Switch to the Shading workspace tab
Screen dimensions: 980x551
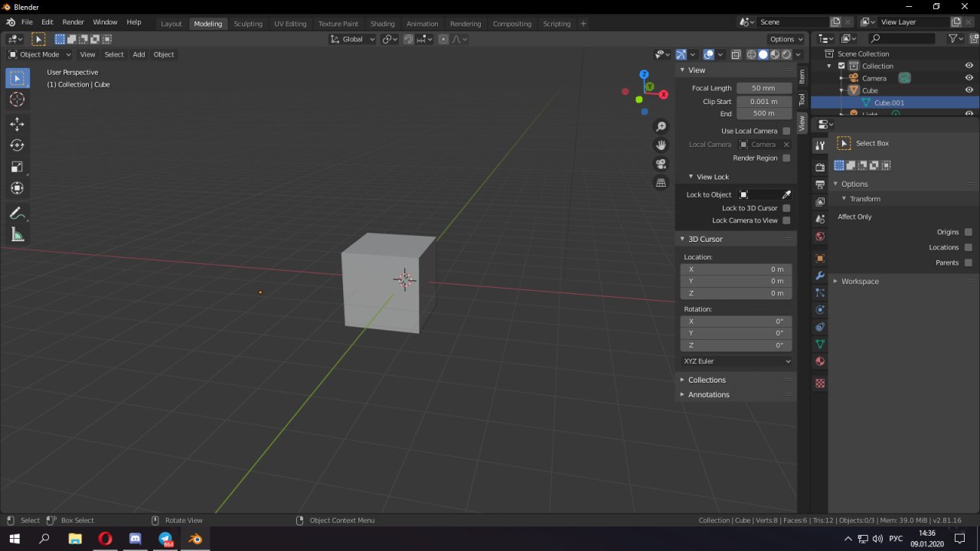[382, 24]
